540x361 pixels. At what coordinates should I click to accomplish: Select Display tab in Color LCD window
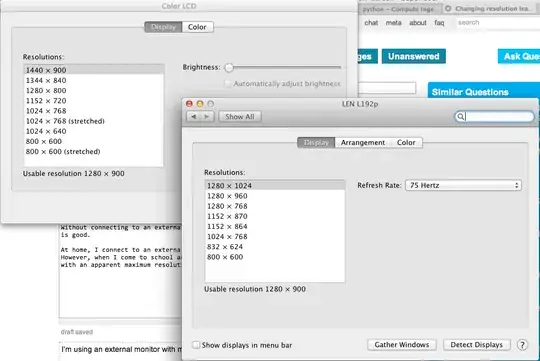[x=163, y=27]
